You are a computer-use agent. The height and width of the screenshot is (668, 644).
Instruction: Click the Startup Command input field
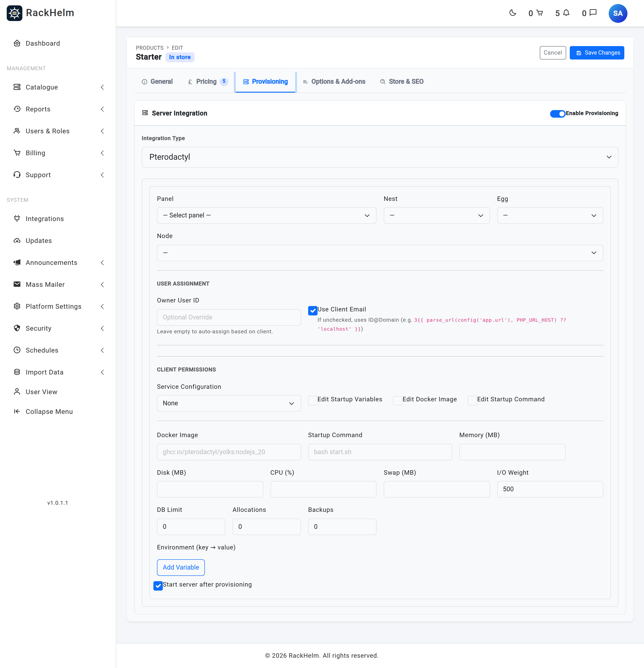pyautogui.click(x=380, y=452)
